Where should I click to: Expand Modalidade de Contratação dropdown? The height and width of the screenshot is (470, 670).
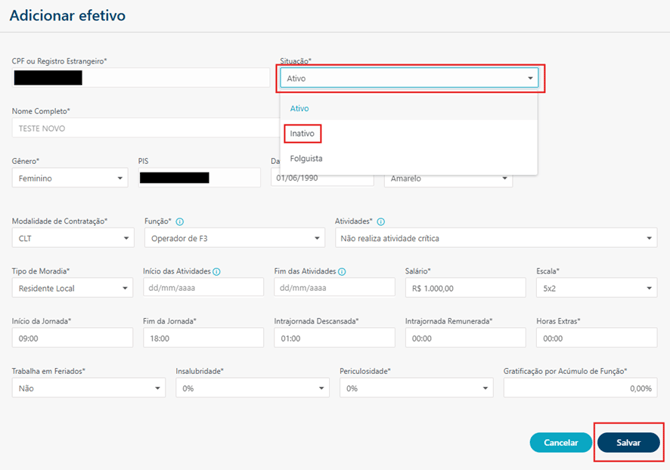click(x=72, y=238)
